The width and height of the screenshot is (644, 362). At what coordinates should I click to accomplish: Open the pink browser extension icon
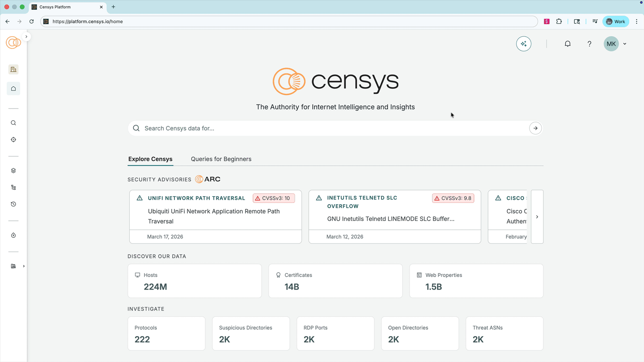tap(547, 21)
